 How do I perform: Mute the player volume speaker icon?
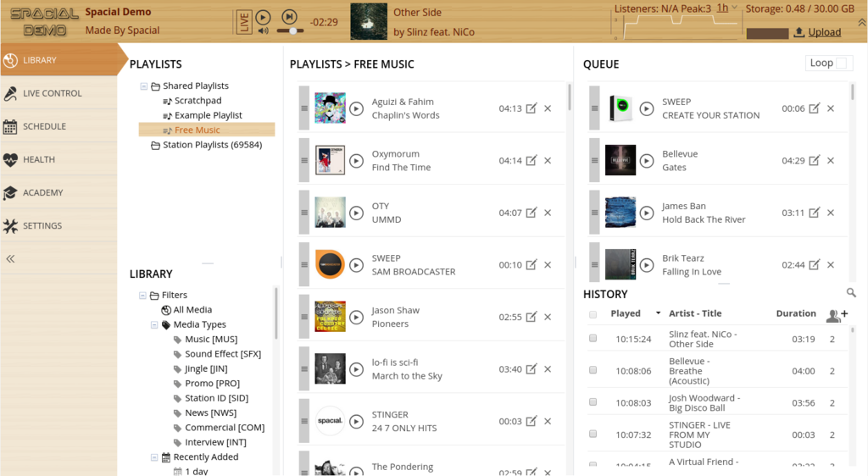click(x=263, y=31)
